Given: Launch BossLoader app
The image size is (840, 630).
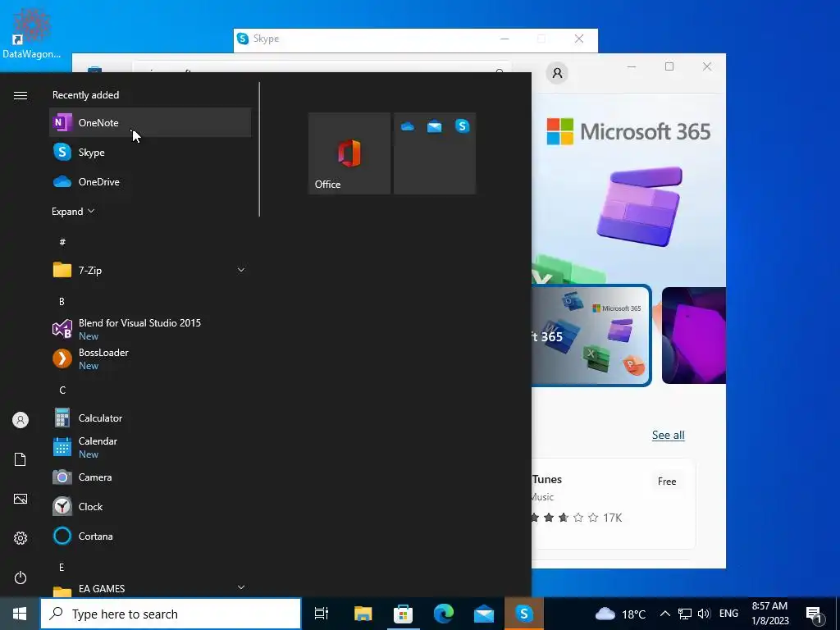Looking at the screenshot, I should coord(150,358).
